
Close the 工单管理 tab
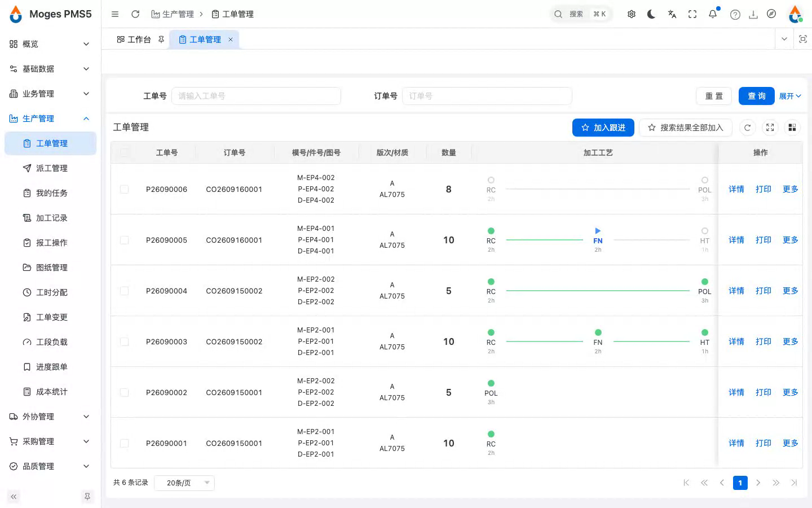coord(231,40)
